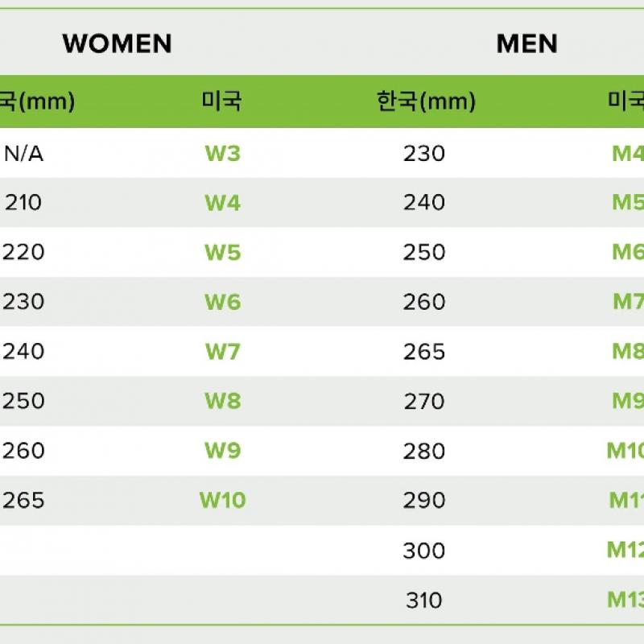Click the N/A cell in the women's column
The height and width of the screenshot is (644, 644).
pyautogui.click(x=24, y=153)
